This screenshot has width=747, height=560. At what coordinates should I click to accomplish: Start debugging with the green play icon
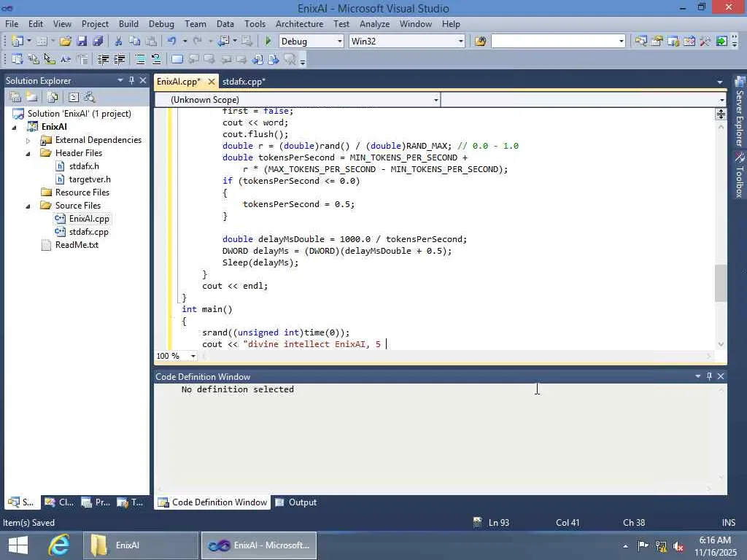tap(268, 42)
